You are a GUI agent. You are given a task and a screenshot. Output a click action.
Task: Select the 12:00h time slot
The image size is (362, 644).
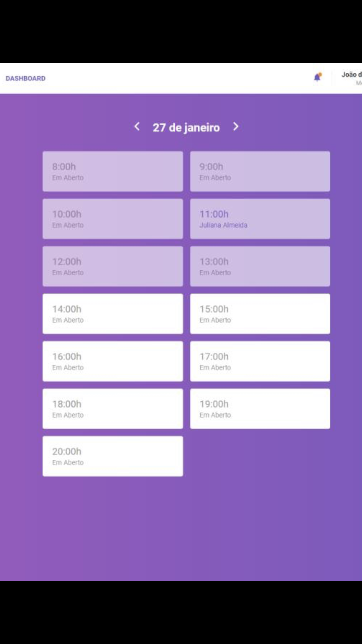113,266
